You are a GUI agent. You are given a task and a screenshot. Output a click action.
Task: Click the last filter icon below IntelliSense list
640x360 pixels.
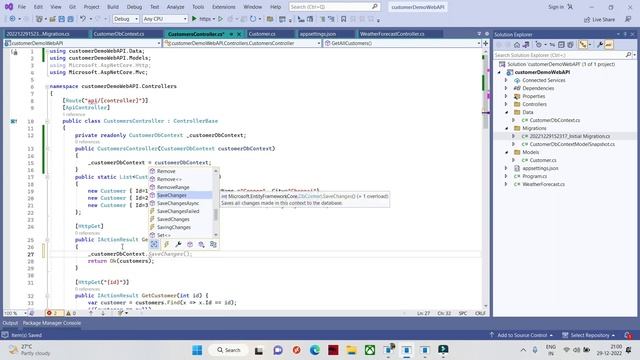[x=213, y=244]
